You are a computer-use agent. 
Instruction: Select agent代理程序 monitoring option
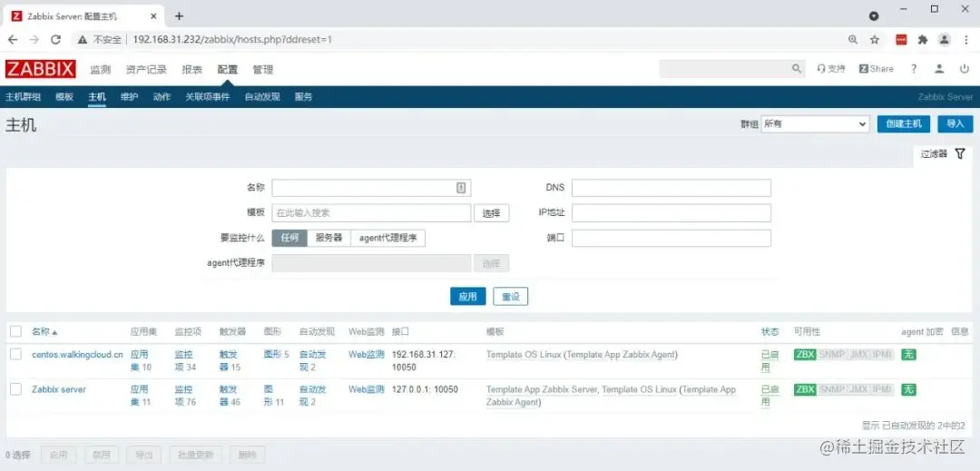pyautogui.click(x=388, y=238)
